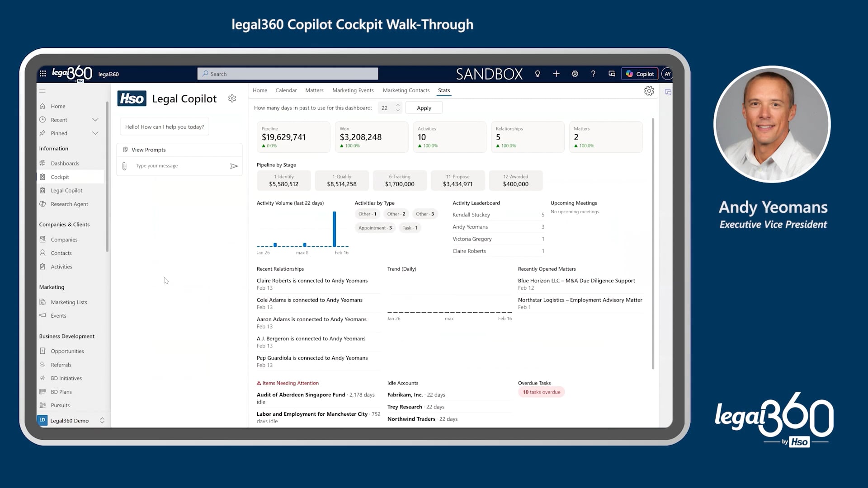Open the Legal360 Demo area switcher
The height and width of the screenshot is (488, 868).
point(102,421)
